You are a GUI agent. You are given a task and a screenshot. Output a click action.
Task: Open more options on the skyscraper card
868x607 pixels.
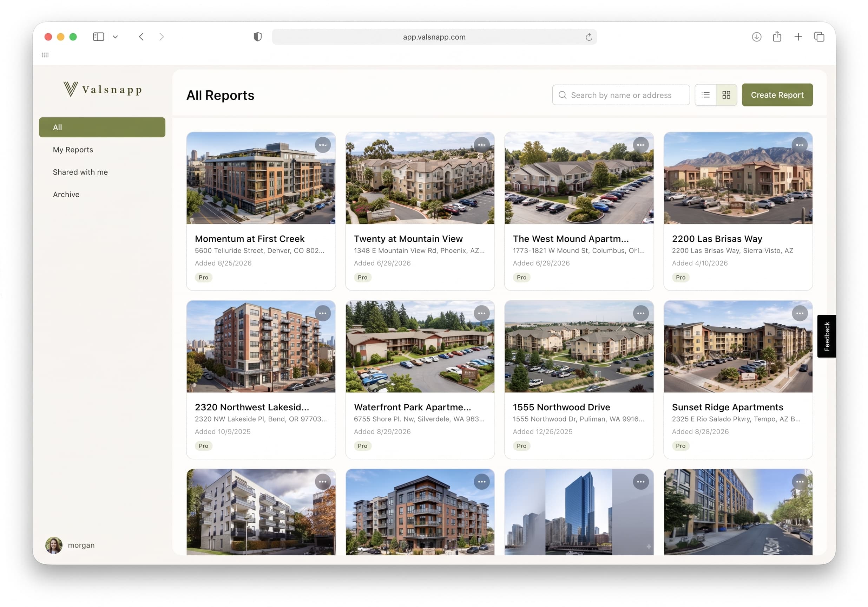click(x=641, y=482)
